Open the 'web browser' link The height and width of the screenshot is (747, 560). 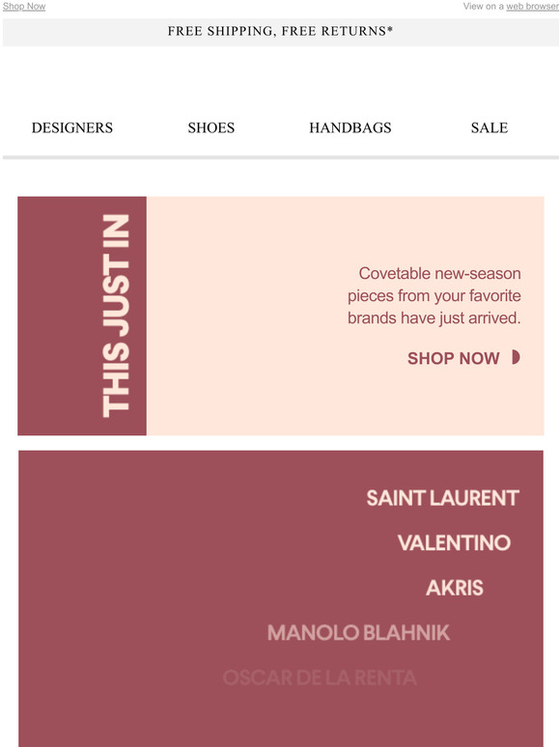click(532, 6)
